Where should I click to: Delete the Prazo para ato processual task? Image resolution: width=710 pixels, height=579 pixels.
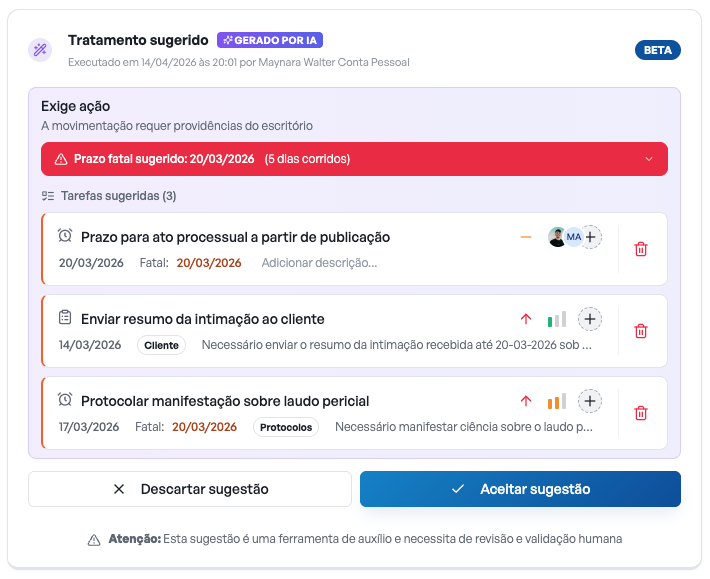[x=641, y=249]
